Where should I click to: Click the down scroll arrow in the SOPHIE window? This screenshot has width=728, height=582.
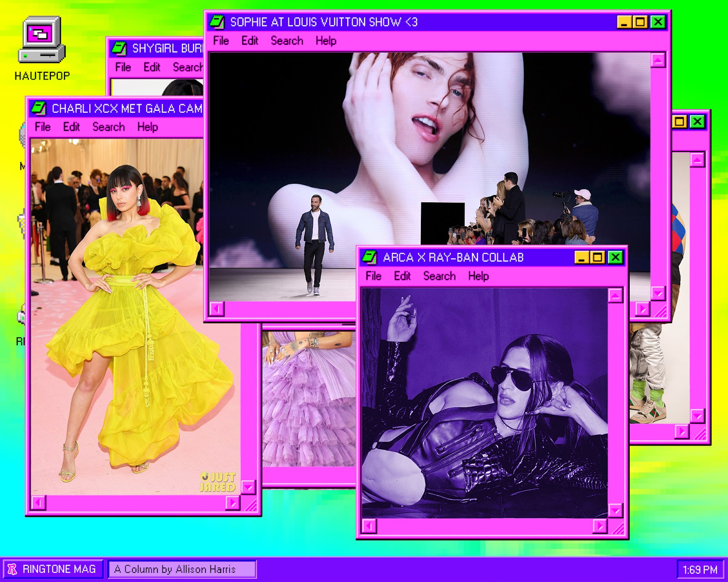click(x=658, y=293)
